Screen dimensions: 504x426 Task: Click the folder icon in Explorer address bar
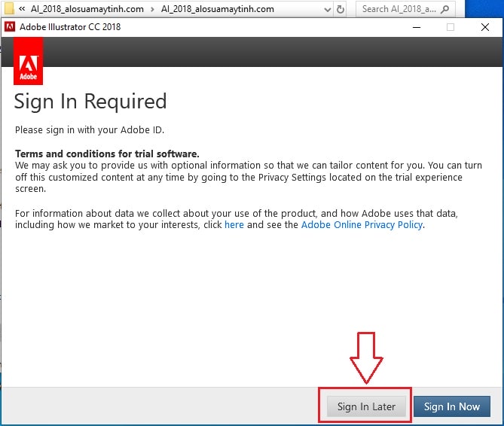(x=9, y=9)
